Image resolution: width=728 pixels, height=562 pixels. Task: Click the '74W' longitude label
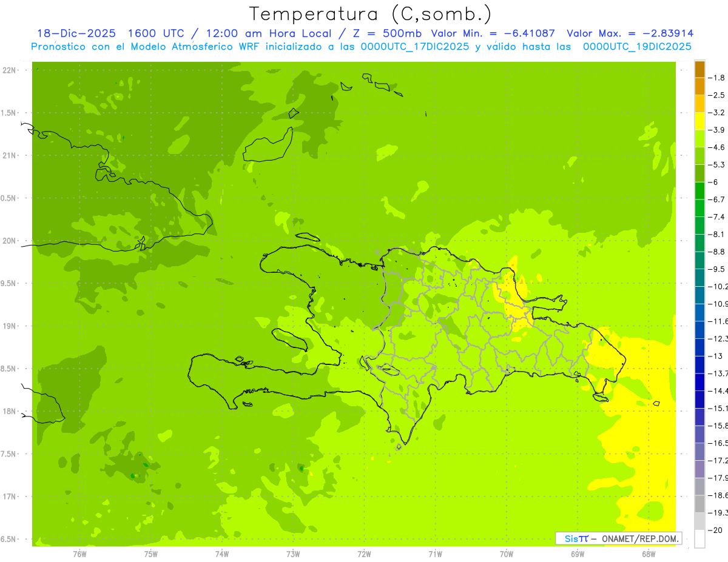[x=222, y=554]
